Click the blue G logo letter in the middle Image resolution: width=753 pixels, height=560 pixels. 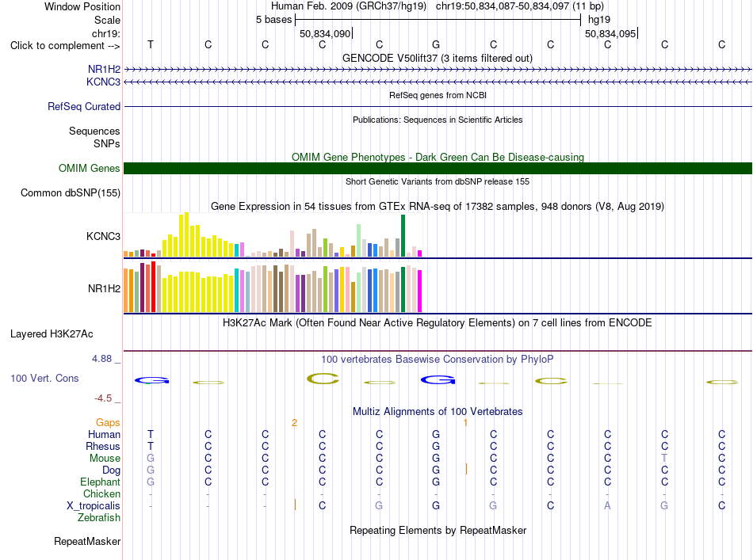tap(438, 380)
